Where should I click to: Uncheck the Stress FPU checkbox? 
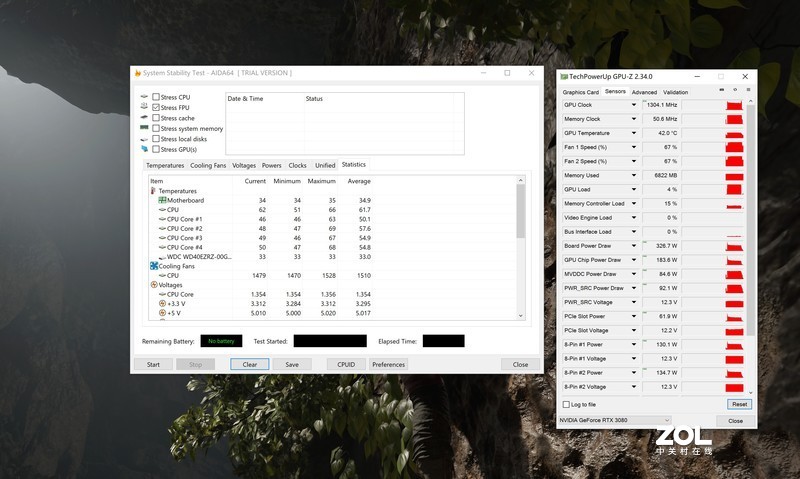coord(156,107)
